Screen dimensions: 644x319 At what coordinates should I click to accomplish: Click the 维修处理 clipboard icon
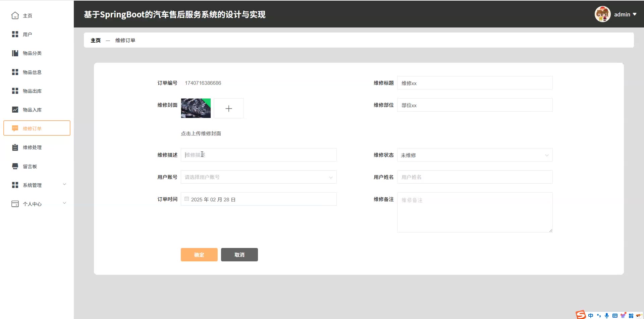click(x=15, y=147)
